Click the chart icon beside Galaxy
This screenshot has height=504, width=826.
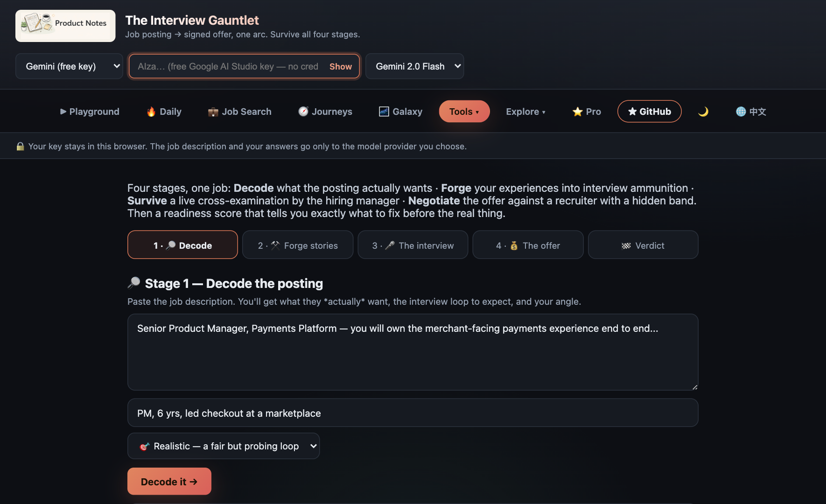pos(384,112)
